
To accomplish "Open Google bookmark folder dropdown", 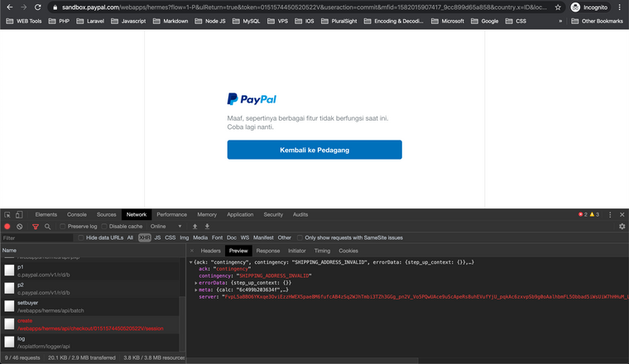I will pos(485,21).
